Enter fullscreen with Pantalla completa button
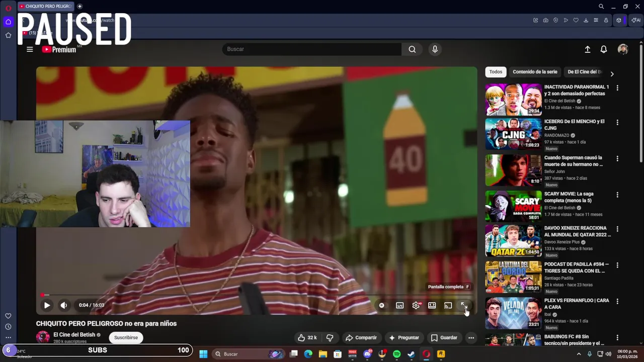This screenshot has width=644, height=362. coord(464,305)
